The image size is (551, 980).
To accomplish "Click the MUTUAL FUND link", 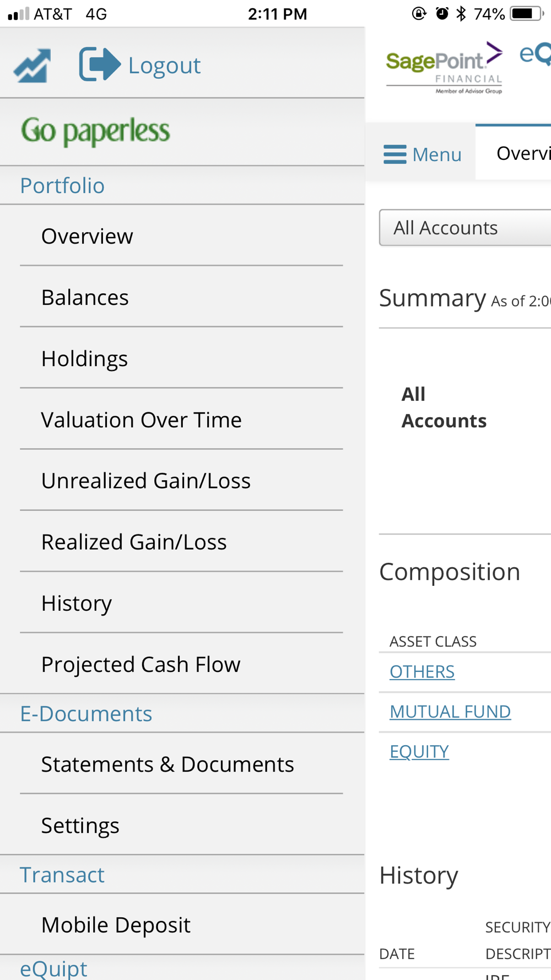I will [450, 712].
